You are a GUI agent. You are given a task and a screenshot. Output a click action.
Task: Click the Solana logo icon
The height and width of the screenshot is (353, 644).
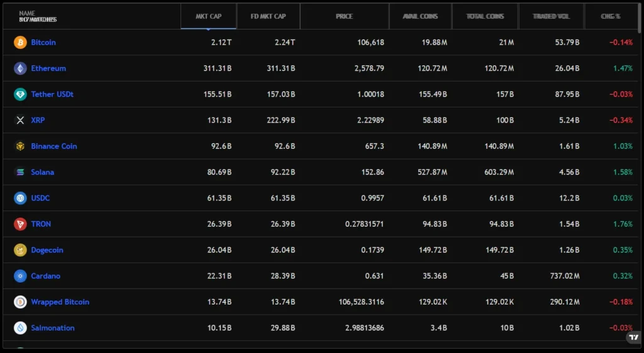20,172
